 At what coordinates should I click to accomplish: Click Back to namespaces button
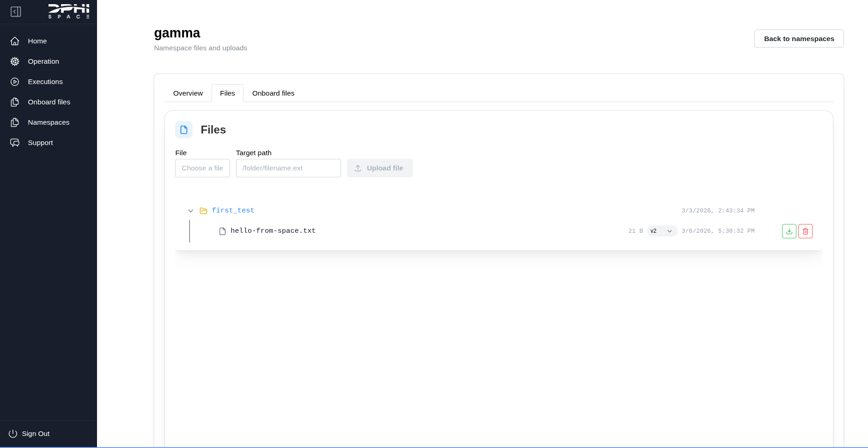tap(799, 39)
